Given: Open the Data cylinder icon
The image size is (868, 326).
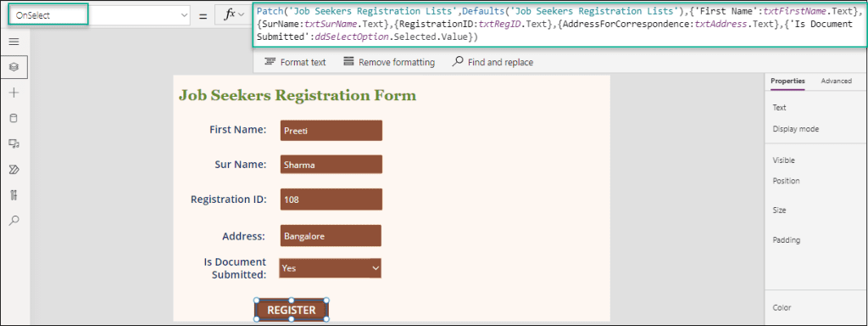Looking at the screenshot, I should [x=14, y=118].
